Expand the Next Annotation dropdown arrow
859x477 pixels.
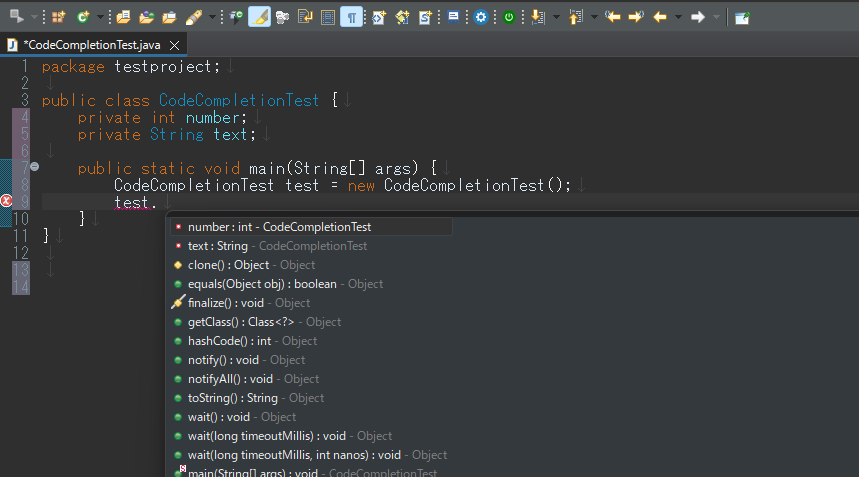[556, 18]
